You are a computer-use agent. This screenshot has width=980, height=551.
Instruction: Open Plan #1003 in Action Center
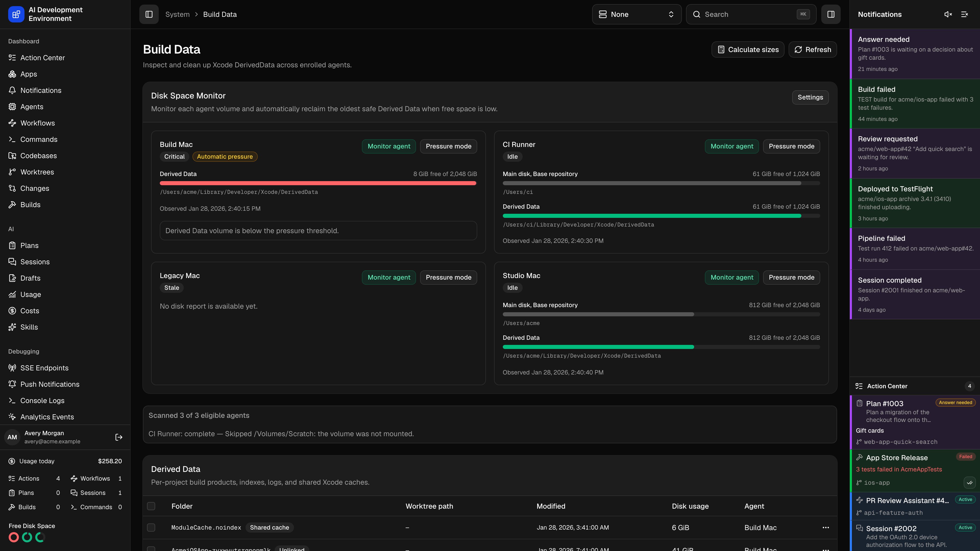tap(915, 422)
